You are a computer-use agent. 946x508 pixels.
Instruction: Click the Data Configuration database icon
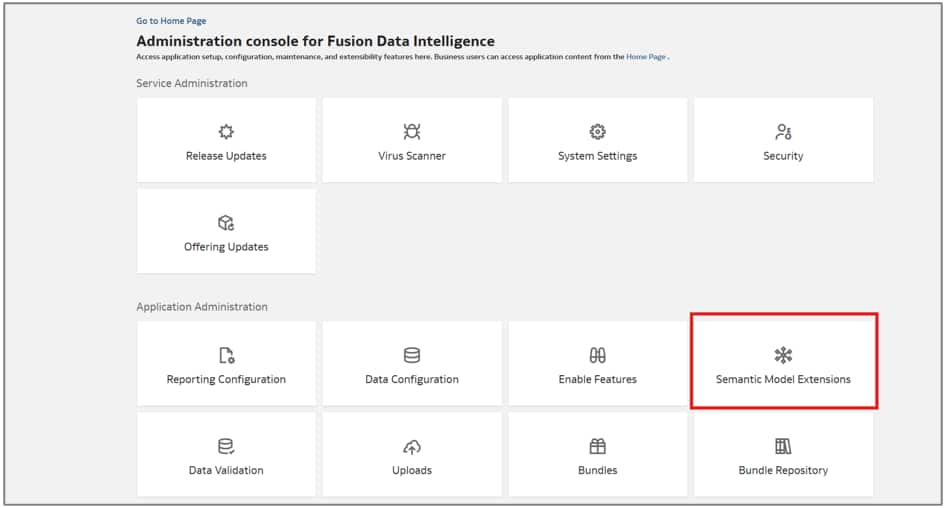click(x=412, y=356)
